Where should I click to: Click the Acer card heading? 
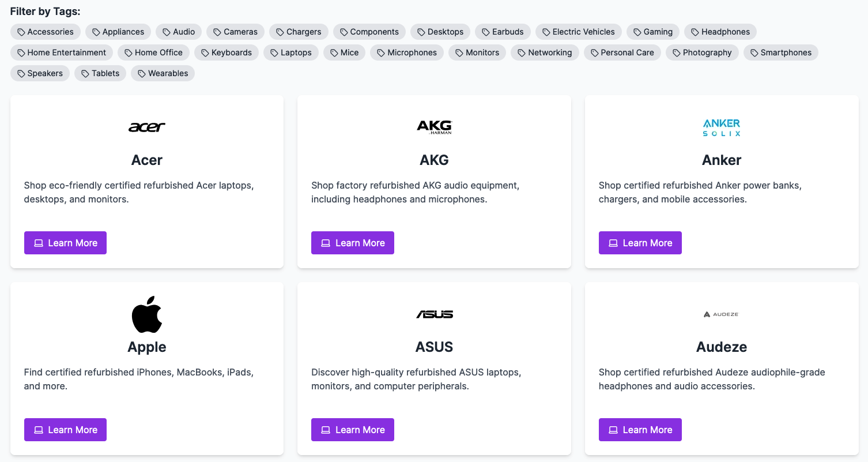pyautogui.click(x=147, y=160)
